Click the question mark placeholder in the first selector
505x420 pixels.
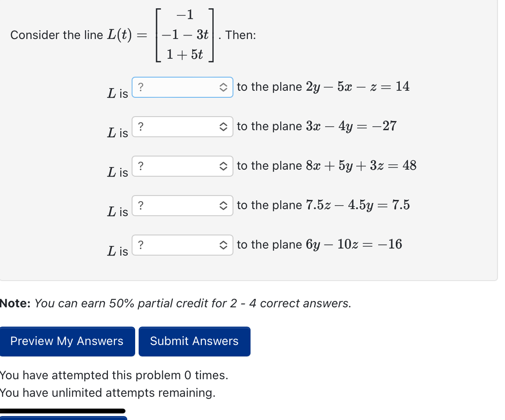tap(140, 87)
